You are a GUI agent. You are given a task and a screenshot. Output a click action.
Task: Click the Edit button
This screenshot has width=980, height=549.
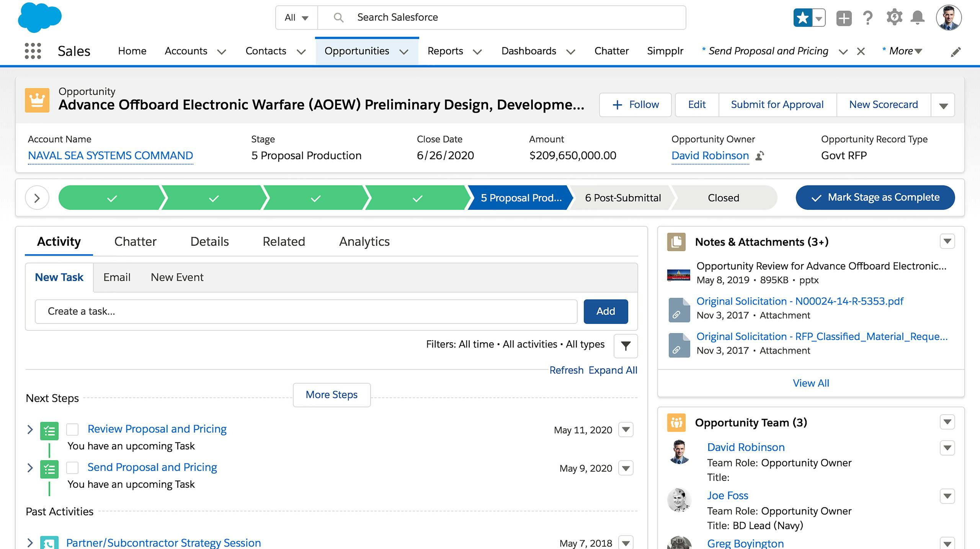pos(697,105)
